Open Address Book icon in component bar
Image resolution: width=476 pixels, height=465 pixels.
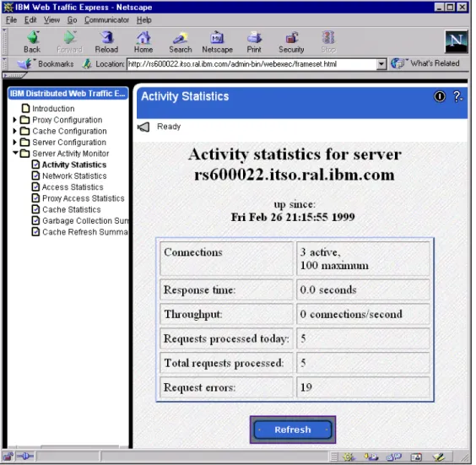pos(416,457)
